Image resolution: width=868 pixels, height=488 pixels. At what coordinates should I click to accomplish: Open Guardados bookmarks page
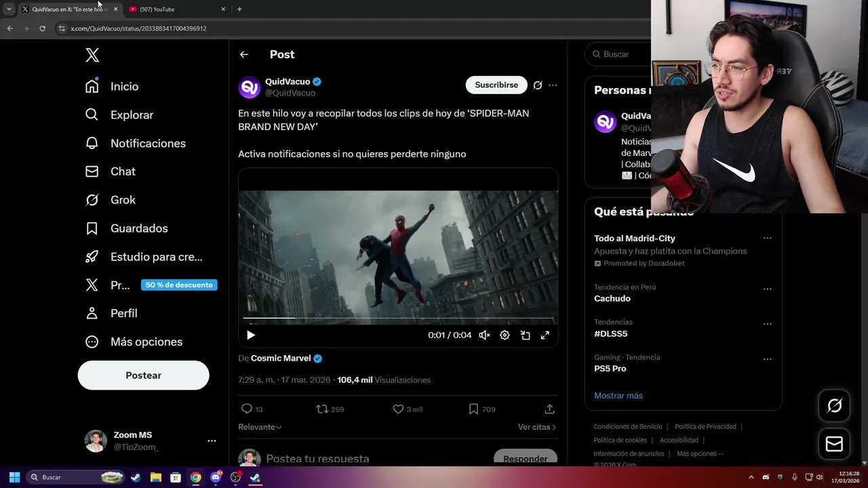[126, 228]
